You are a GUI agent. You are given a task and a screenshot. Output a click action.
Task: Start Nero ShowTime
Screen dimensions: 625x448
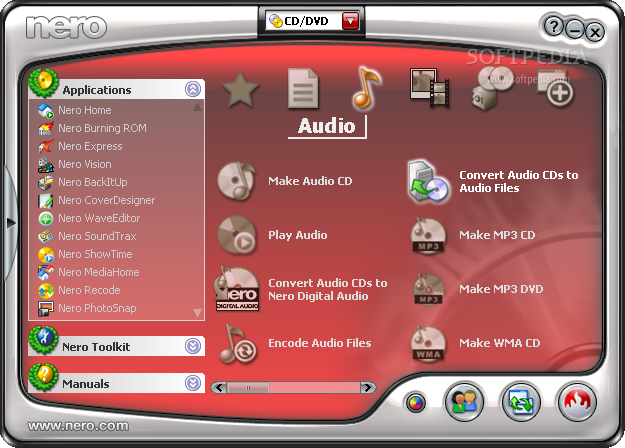(x=95, y=254)
